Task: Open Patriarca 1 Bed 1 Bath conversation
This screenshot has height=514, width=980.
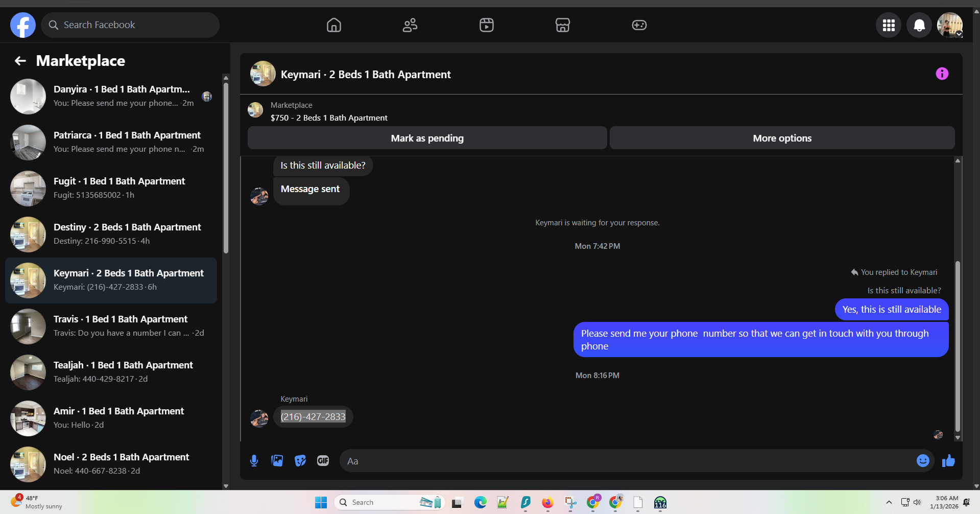Action: (111, 143)
